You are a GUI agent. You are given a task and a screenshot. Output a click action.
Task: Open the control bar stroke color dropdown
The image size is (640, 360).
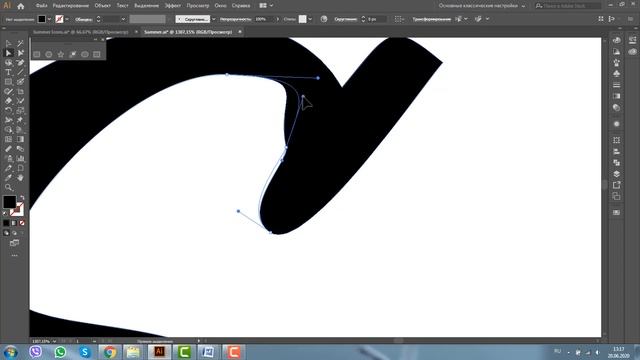click(x=67, y=19)
